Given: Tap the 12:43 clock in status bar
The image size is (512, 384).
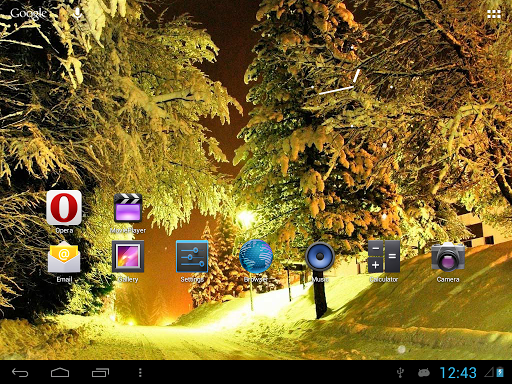Looking at the screenshot, I should [458, 372].
